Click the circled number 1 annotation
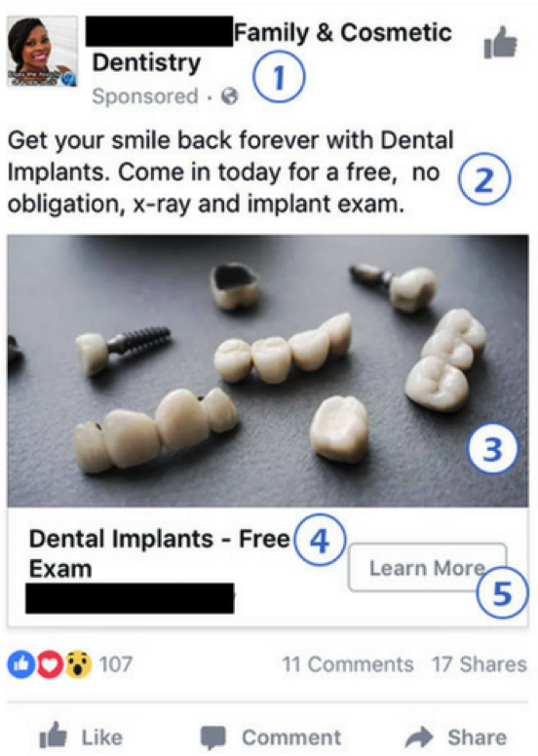 pos(280,77)
